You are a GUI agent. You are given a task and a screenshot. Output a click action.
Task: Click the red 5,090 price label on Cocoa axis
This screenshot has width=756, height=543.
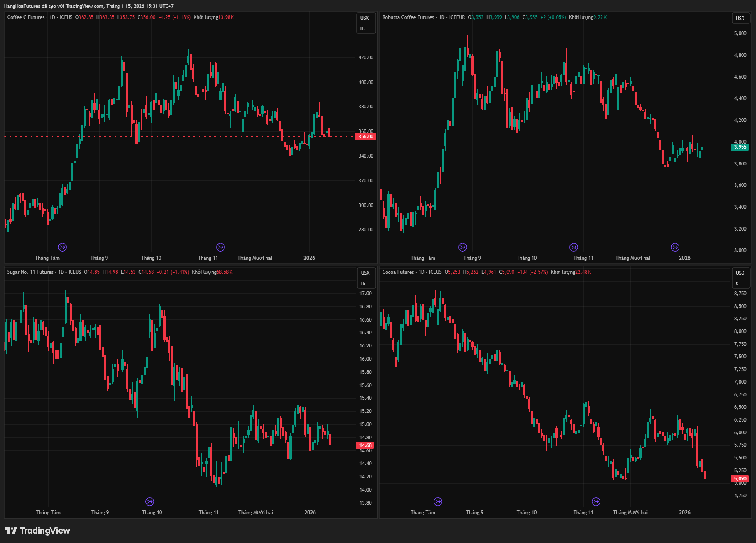tap(740, 479)
